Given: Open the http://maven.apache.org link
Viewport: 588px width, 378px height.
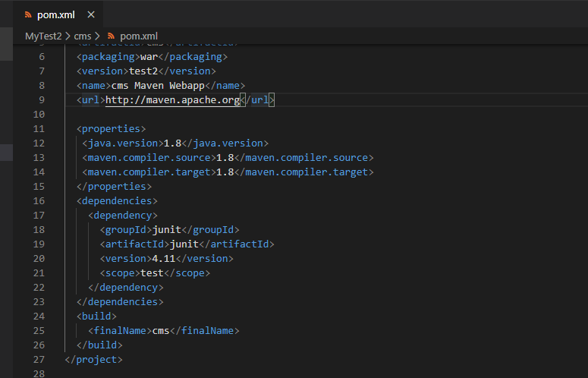Looking at the screenshot, I should 172,100.
